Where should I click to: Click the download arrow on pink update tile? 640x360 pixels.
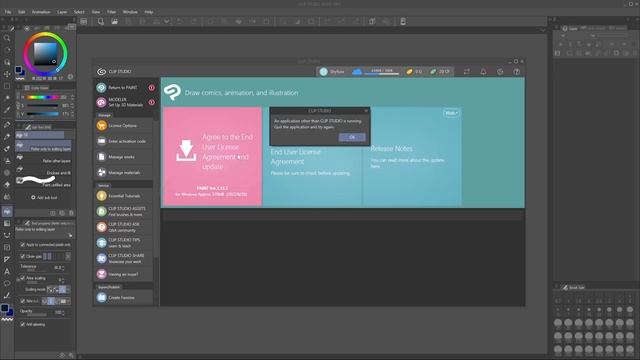click(186, 150)
